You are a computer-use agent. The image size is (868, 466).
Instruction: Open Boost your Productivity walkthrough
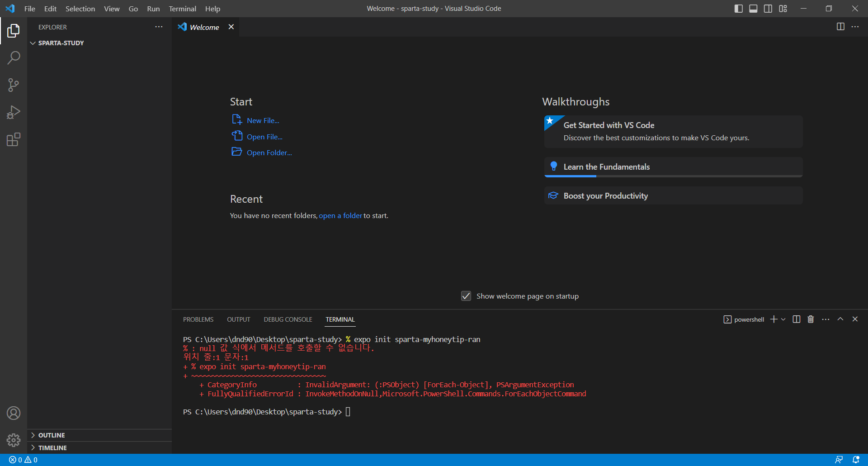coord(674,195)
